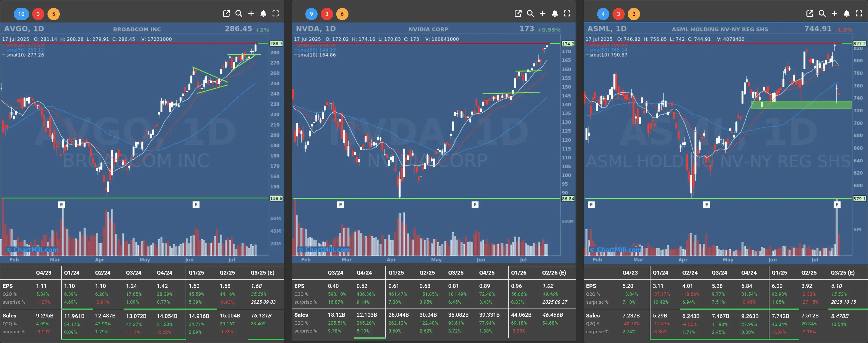Click blue 4 rating badge on ASML
The height and width of the screenshot is (343, 868).
coord(603,14)
